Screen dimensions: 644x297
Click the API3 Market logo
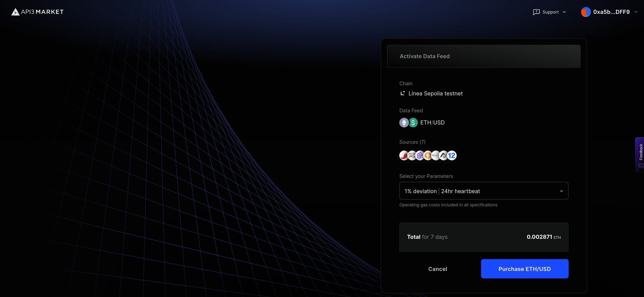coord(38,12)
